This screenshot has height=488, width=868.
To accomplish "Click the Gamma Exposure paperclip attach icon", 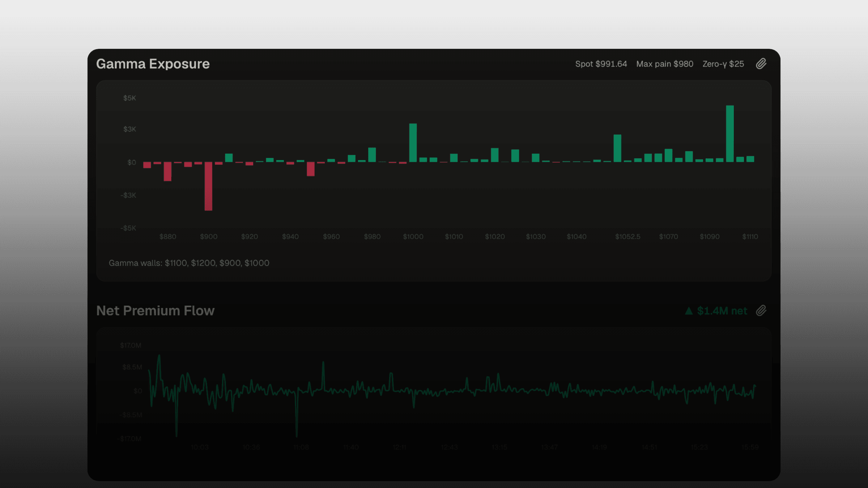I will click(x=761, y=64).
